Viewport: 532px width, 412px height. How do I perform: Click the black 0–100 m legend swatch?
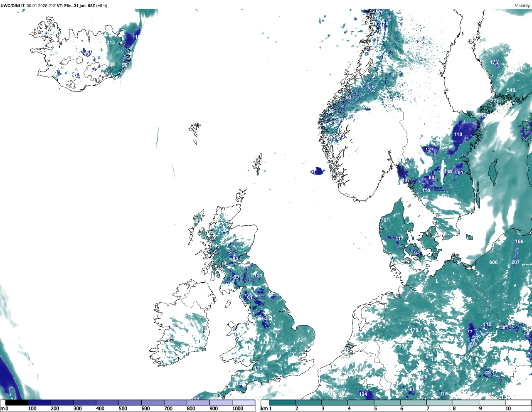point(17,402)
